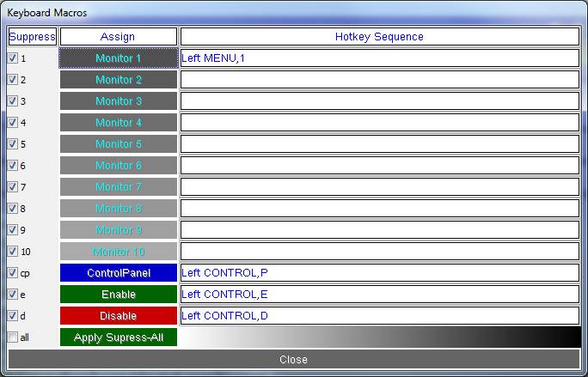Click the Monitor 2 assign button
Screen dimensions: 588x377
119,80
